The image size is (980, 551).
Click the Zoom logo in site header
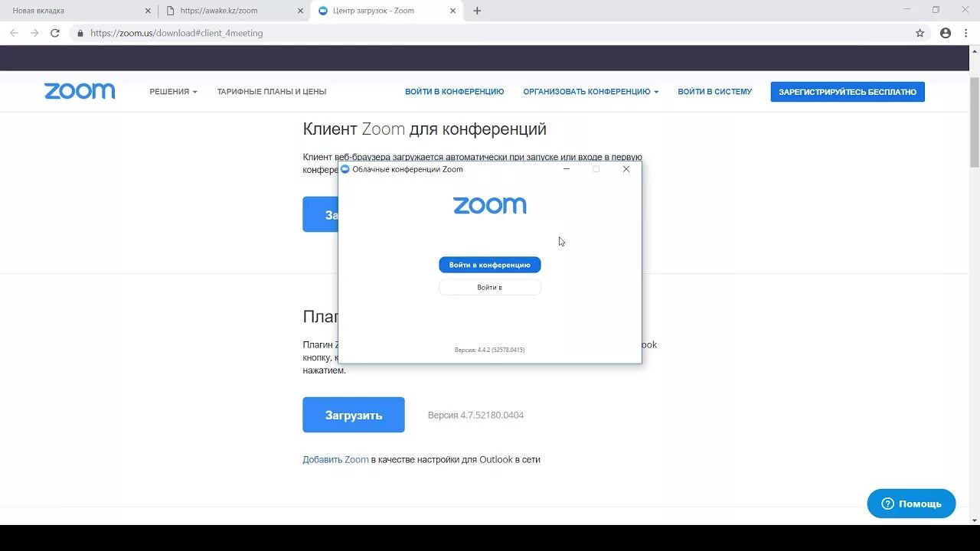click(80, 91)
